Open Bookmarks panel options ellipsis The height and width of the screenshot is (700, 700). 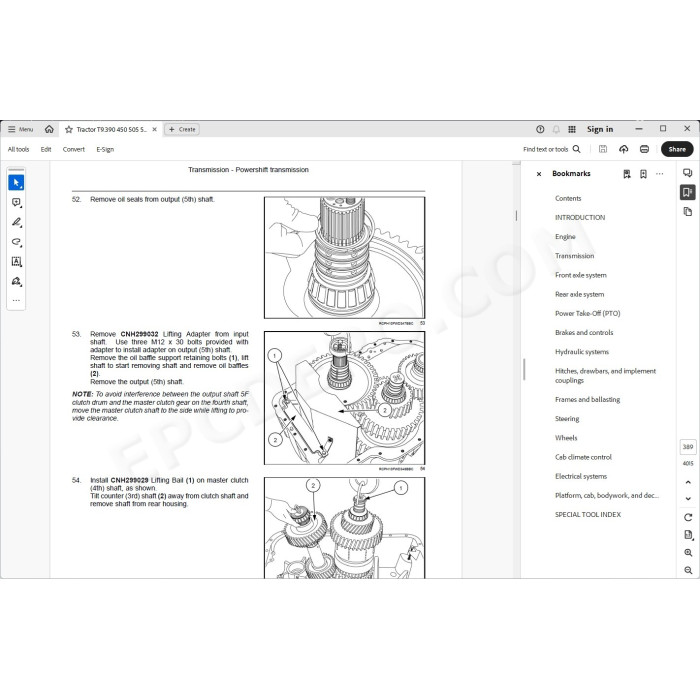click(659, 174)
